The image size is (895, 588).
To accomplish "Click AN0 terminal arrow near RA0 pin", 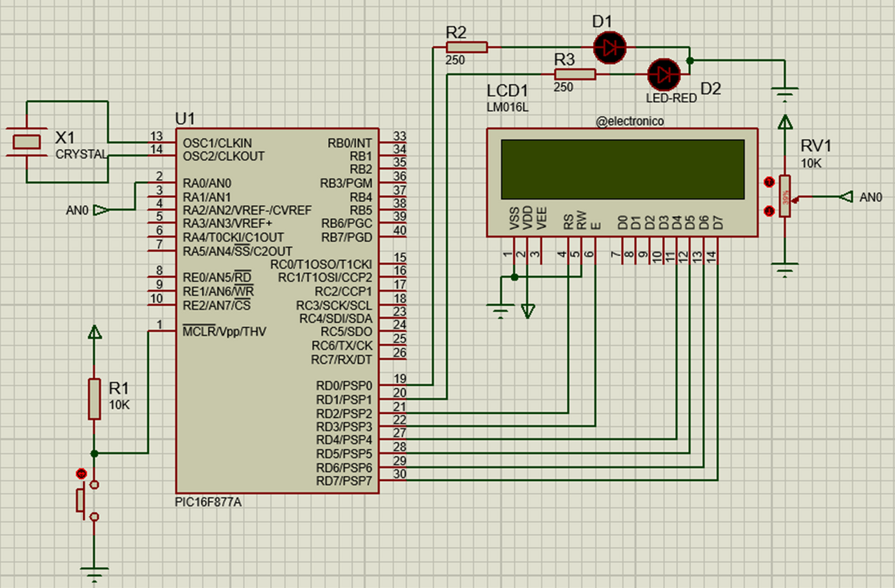I will (101, 210).
